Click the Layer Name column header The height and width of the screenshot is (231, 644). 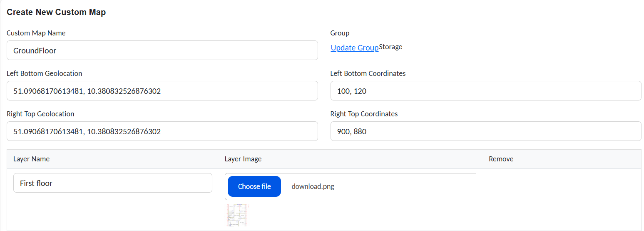click(x=31, y=159)
